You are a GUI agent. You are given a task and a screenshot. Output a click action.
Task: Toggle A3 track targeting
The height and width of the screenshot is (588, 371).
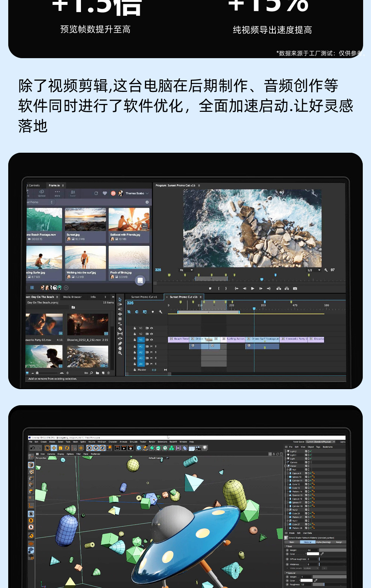141,358
